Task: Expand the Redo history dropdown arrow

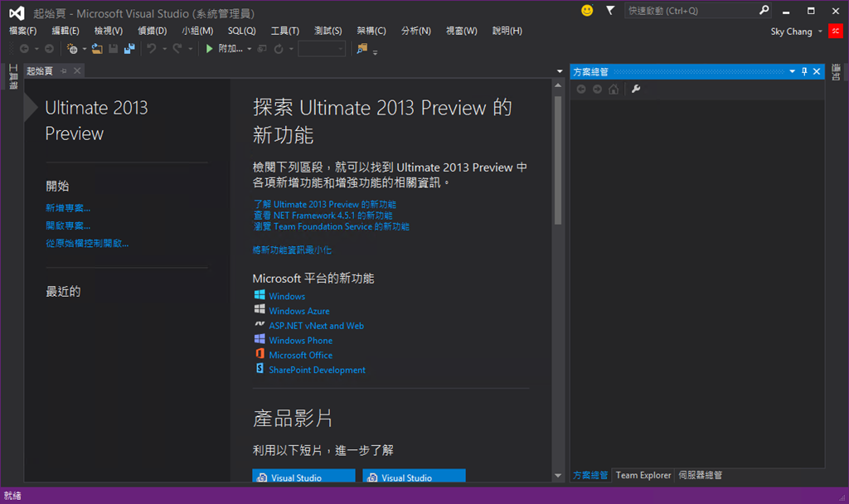Action: pyautogui.click(x=190, y=49)
